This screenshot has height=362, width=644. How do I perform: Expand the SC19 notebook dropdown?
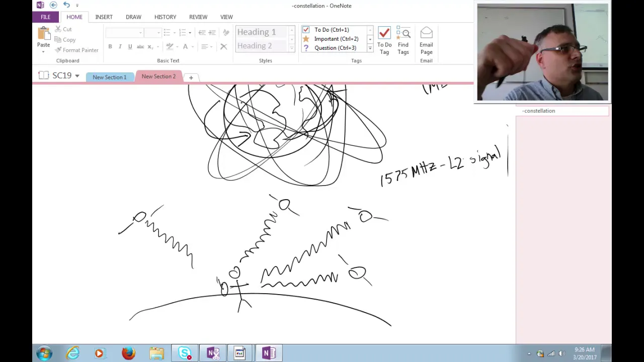(77, 75)
